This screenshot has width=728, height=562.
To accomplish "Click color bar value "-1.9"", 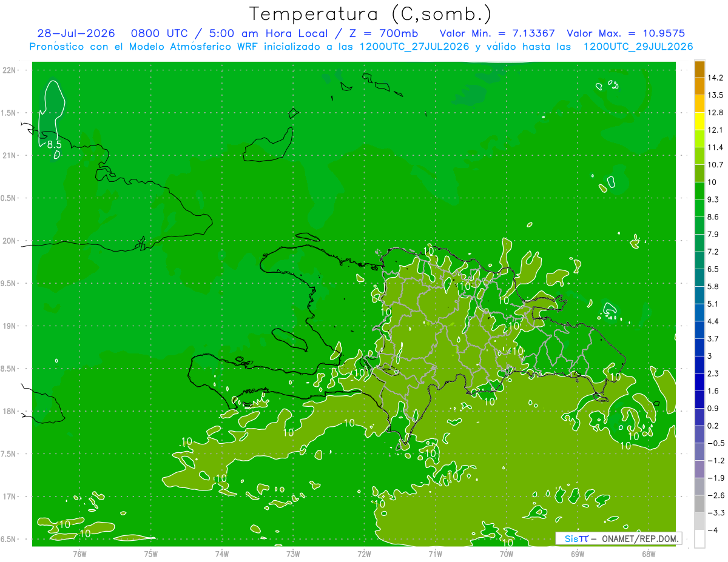I will click(715, 478).
